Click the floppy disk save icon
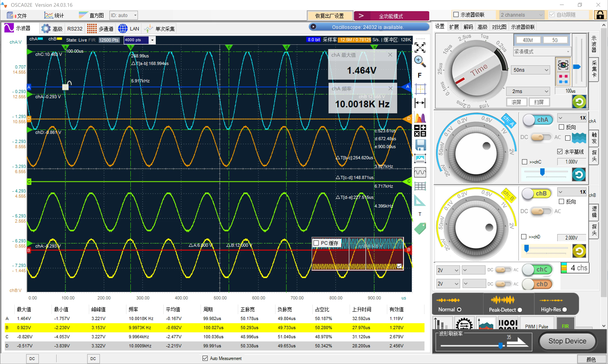608x364 pixels. [420, 145]
